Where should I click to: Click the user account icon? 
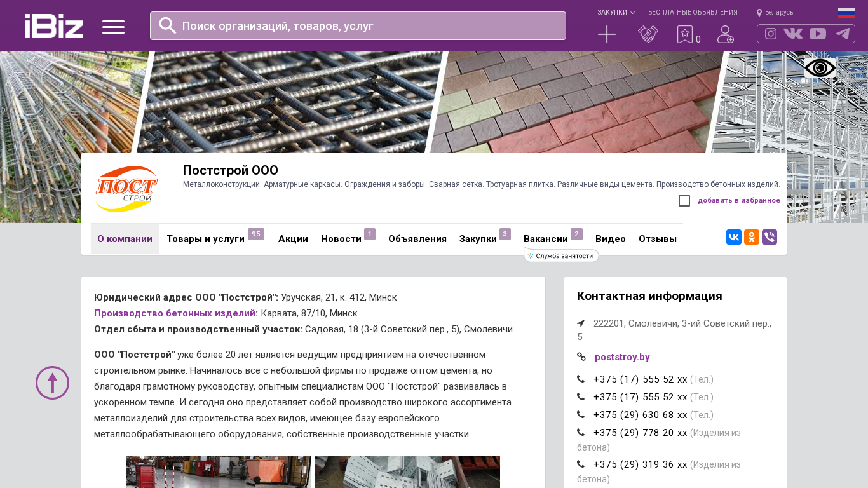pyautogui.click(x=725, y=34)
